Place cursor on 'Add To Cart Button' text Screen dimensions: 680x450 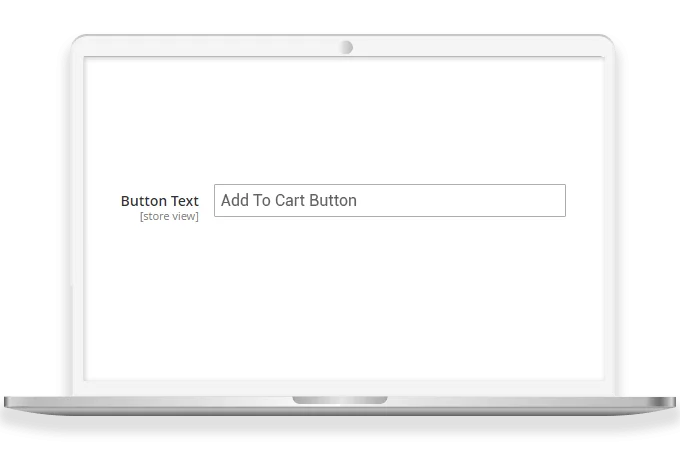[x=289, y=200]
